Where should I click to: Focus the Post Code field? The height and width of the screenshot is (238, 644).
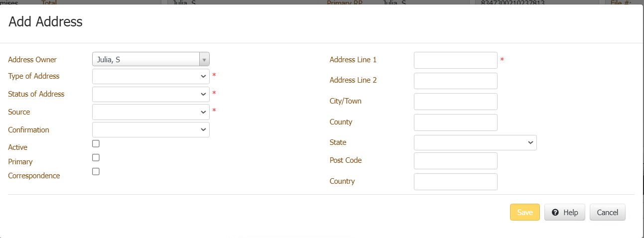455,161
